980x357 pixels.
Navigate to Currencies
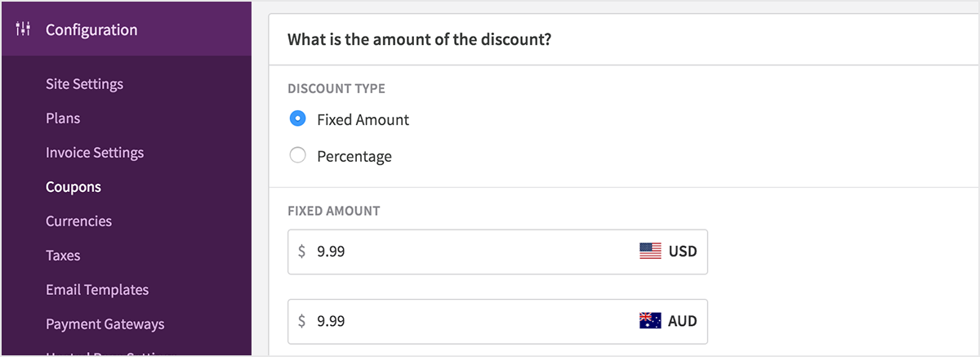pyautogui.click(x=78, y=221)
